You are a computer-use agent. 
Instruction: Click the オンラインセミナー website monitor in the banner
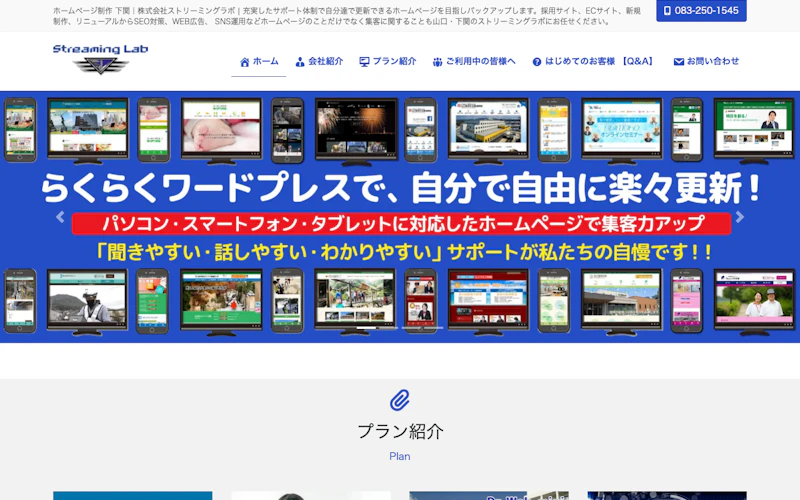point(621,131)
